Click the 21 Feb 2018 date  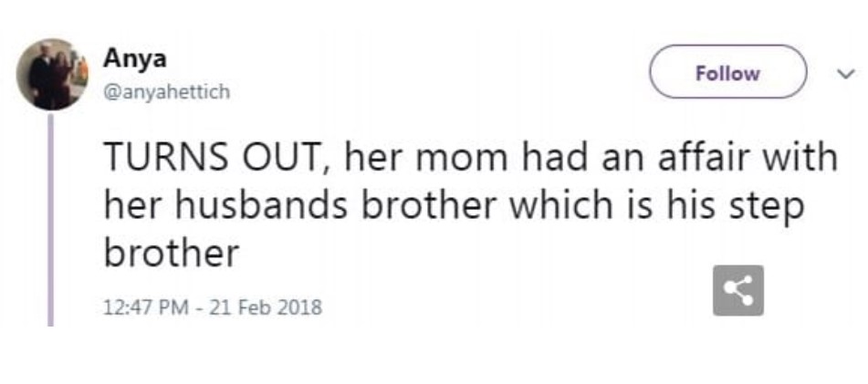click(x=266, y=307)
